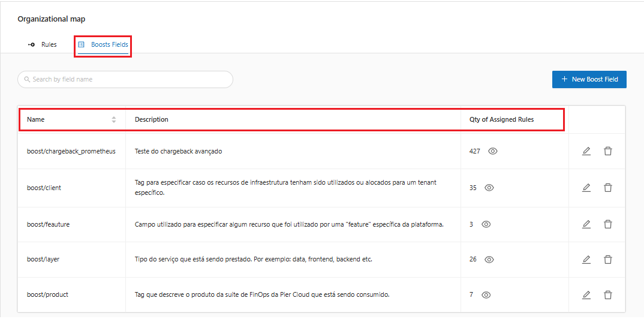
Task: Sort the table by Name column arrows
Action: 113,119
